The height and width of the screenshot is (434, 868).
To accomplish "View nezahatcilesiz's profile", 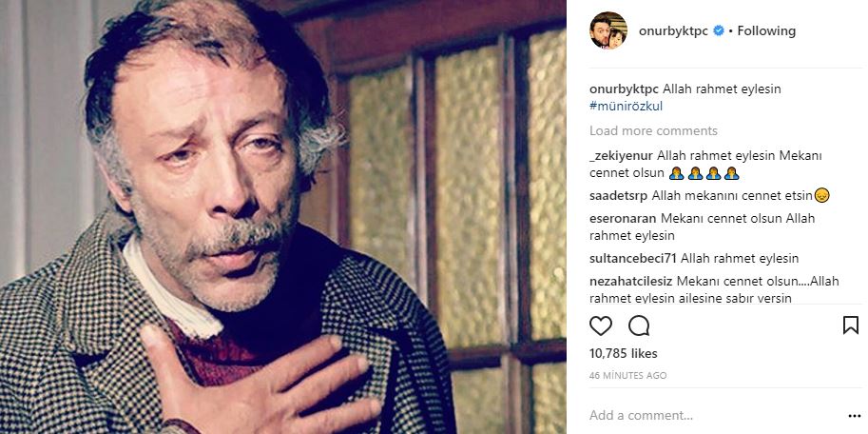I will pos(631,281).
